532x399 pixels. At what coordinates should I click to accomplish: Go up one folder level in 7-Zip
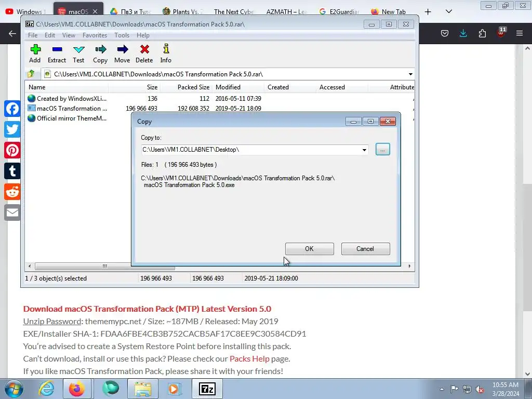(31, 74)
